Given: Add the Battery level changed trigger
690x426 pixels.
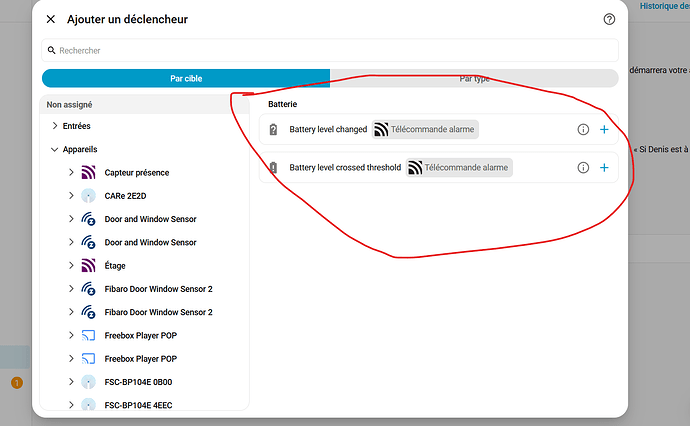Looking at the screenshot, I should tap(604, 129).
